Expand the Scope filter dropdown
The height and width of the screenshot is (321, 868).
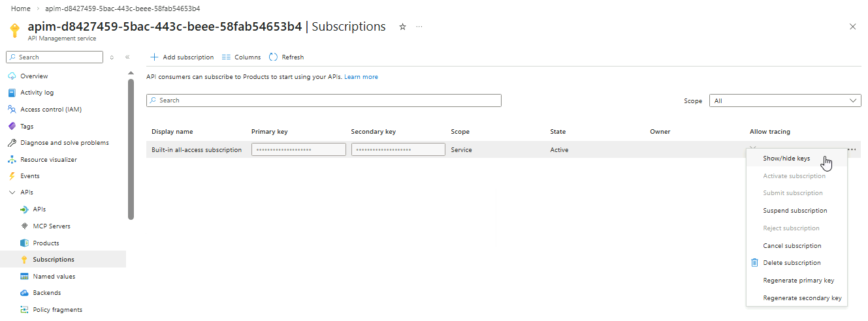(784, 101)
